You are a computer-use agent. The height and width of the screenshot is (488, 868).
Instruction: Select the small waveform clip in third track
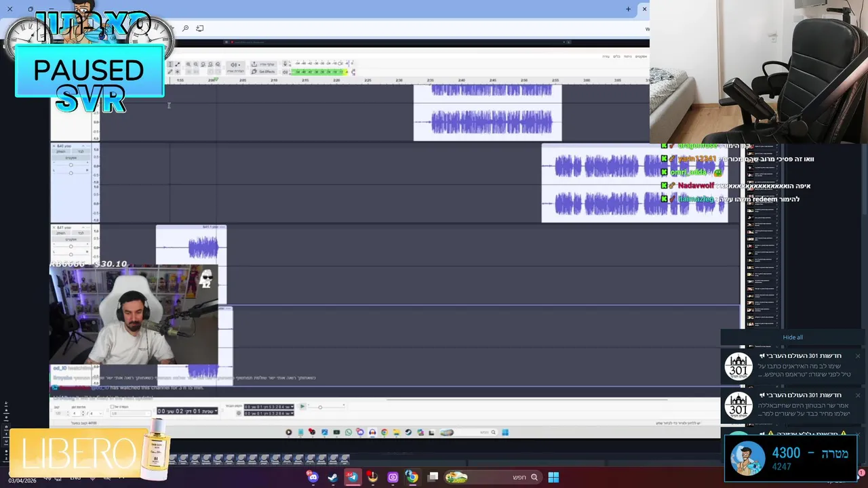point(191,245)
